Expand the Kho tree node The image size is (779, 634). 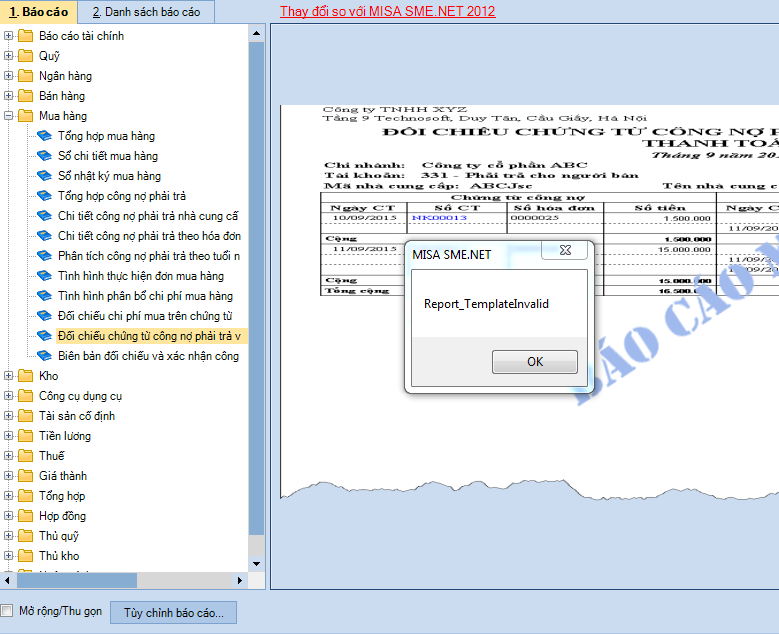[x=9, y=376]
